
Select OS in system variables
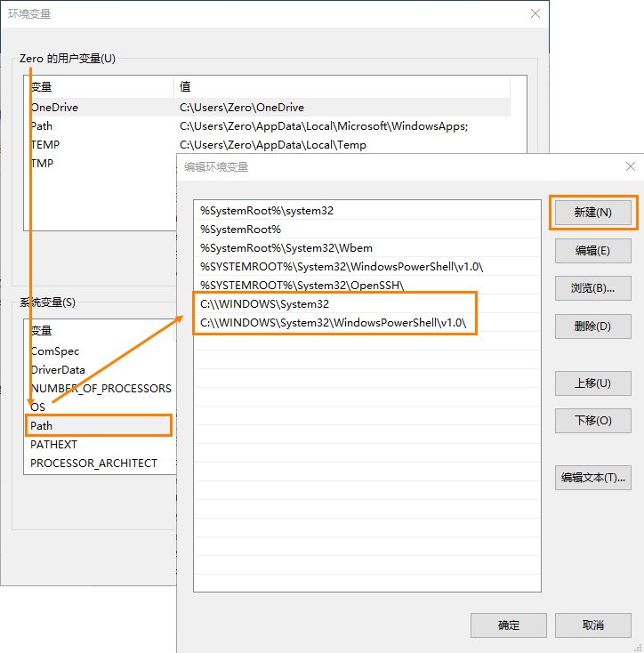tap(100, 407)
